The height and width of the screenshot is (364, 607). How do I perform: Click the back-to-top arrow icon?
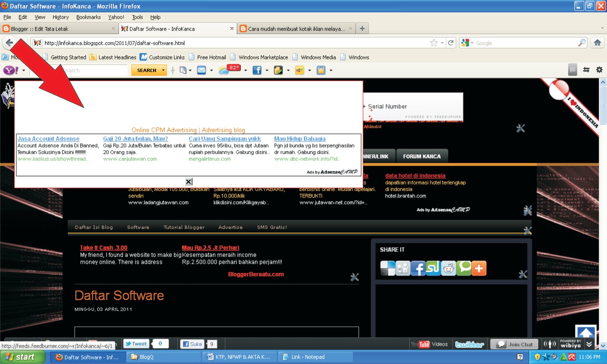pyautogui.click(x=586, y=333)
